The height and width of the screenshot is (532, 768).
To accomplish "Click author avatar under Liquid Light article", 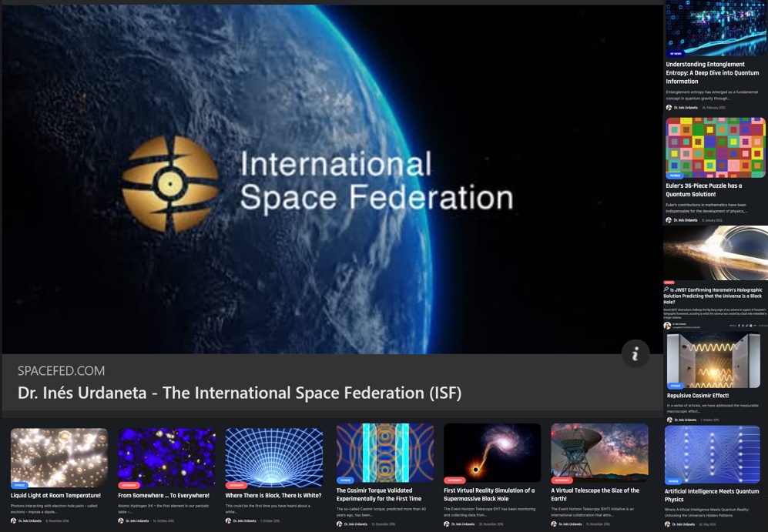I will click(14, 520).
